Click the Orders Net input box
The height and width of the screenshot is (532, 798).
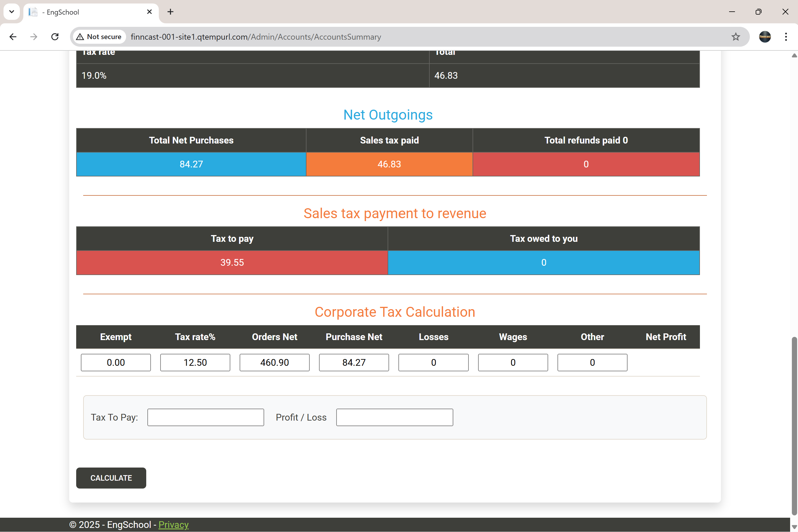[x=274, y=362]
